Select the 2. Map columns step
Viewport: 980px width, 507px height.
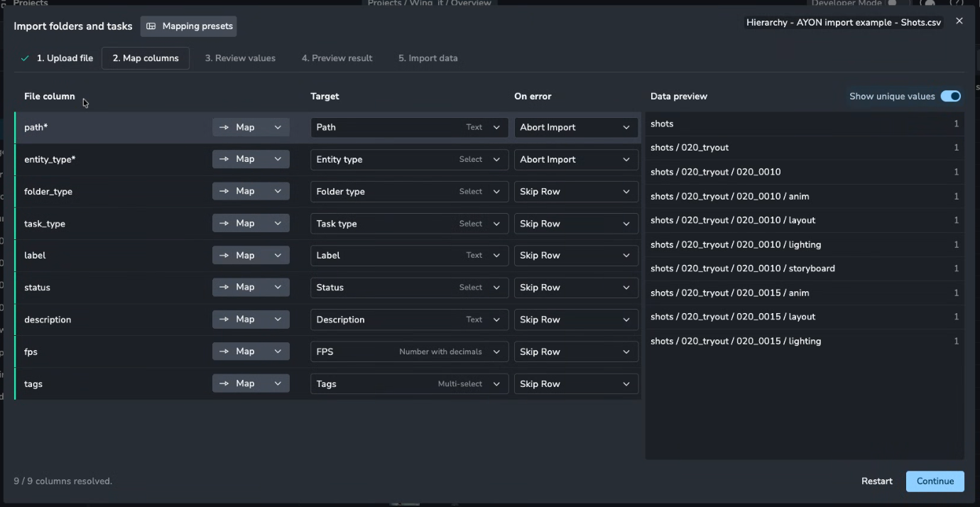click(146, 58)
